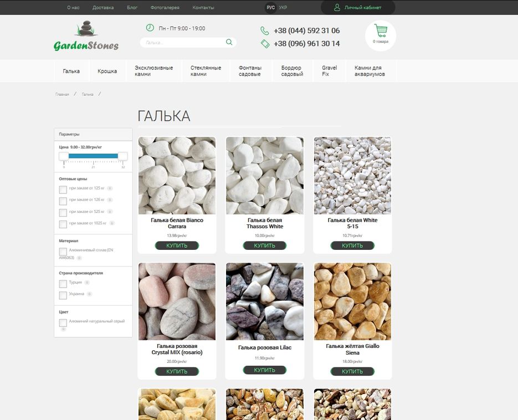Image resolution: width=518 pixels, height=420 pixels.
Task: Buy Галька розовая Crystal MIX (rosario)
Action: click(177, 371)
